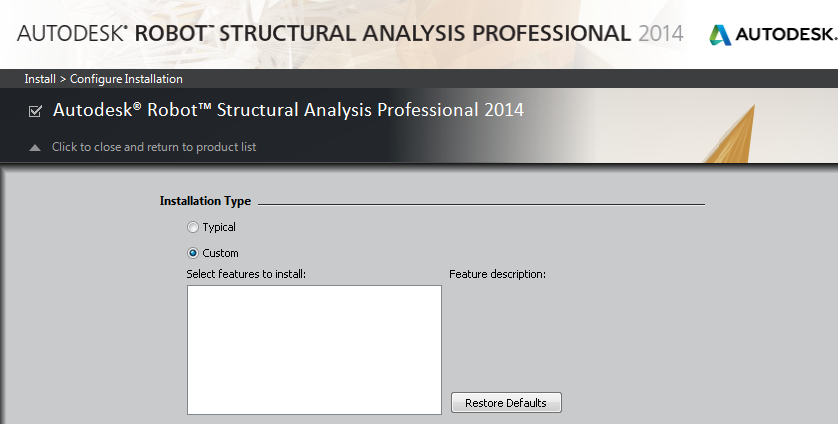The width and height of the screenshot is (838, 424).
Task: Click inside the features to install list box
Action: pyautogui.click(x=314, y=350)
